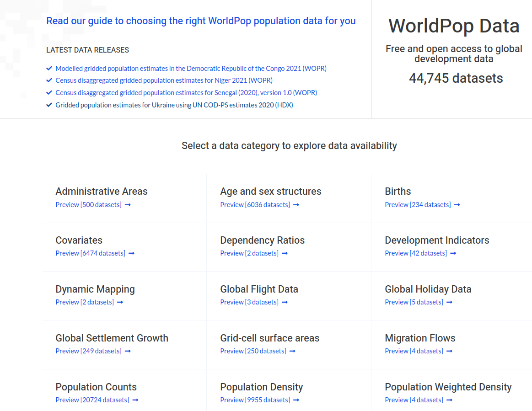
Task: Click arrow icon for Population Counts preview
Action: 135,400
